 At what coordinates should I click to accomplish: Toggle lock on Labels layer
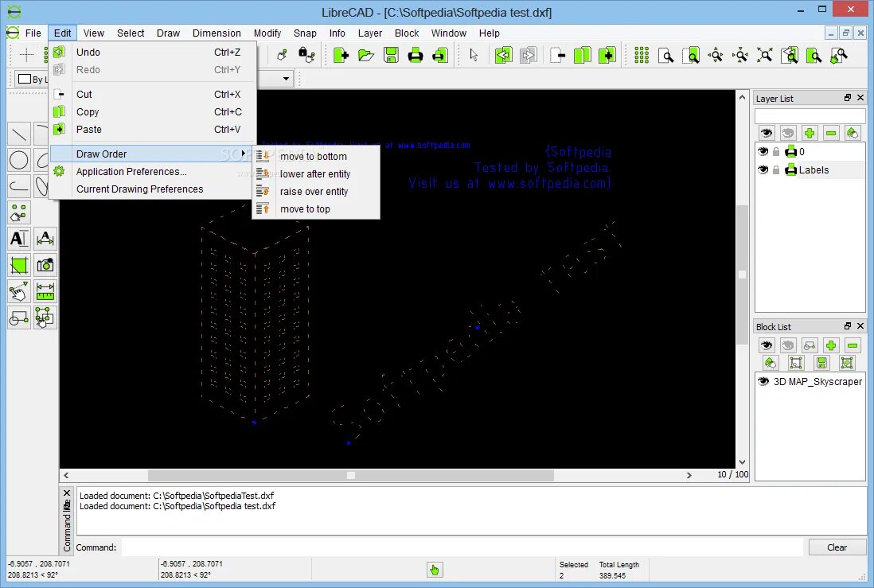point(776,170)
